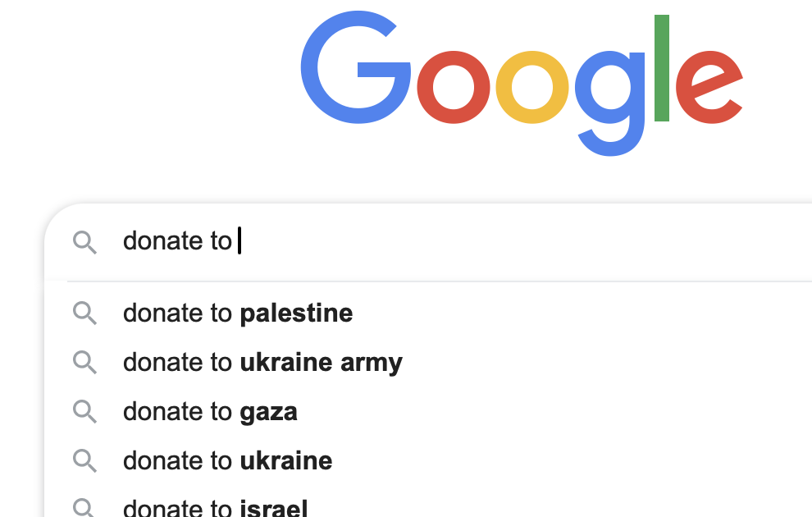Choose the 'donate to israel' suggestion

pyautogui.click(x=215, y=508)
